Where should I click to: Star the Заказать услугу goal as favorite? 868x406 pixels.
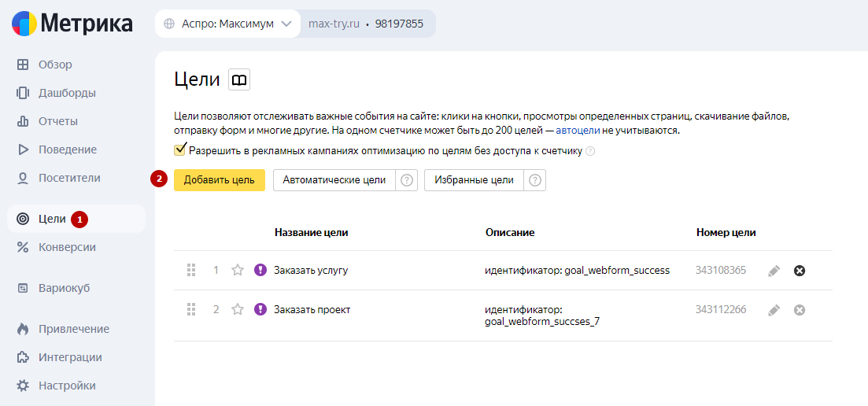point(238,270)
